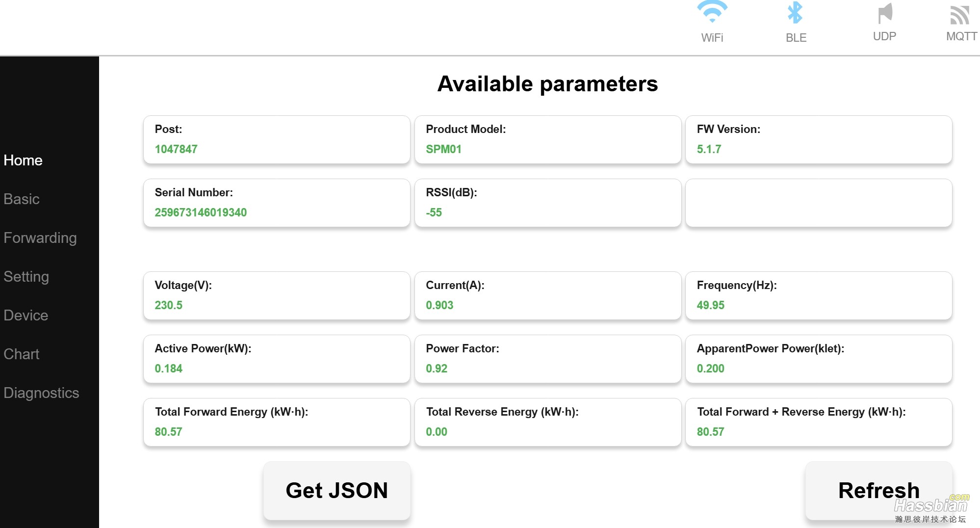Switch to the Chart view
Image resolution: width=980 pixels, height=528 pixels.
coord(22,354)
